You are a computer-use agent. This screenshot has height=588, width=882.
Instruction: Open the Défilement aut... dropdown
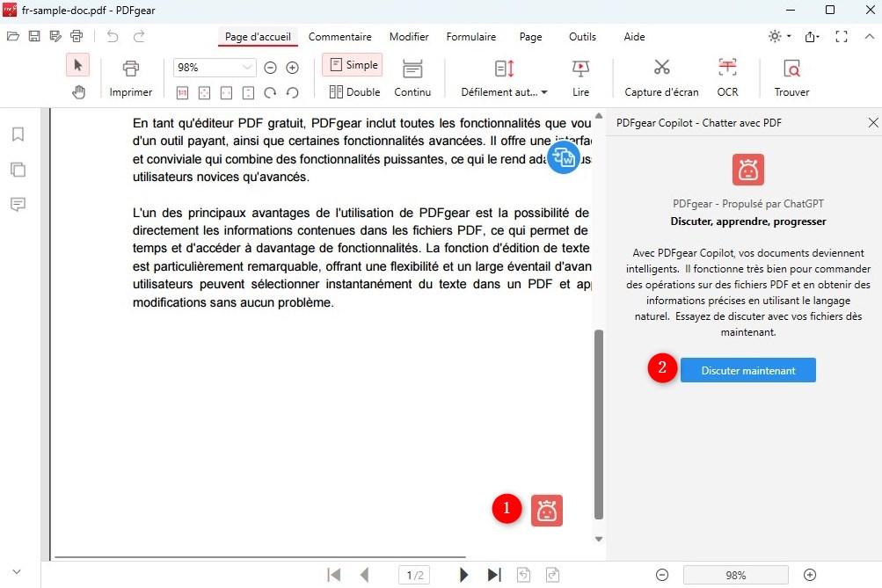point(505,79)
